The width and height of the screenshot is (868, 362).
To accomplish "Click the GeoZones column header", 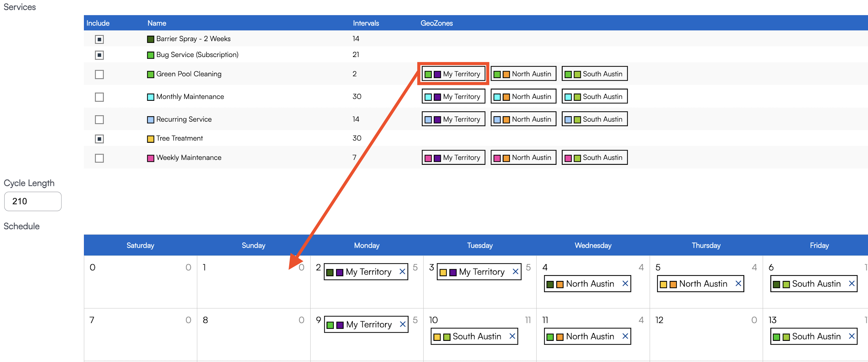I will [x=436, y=23].
